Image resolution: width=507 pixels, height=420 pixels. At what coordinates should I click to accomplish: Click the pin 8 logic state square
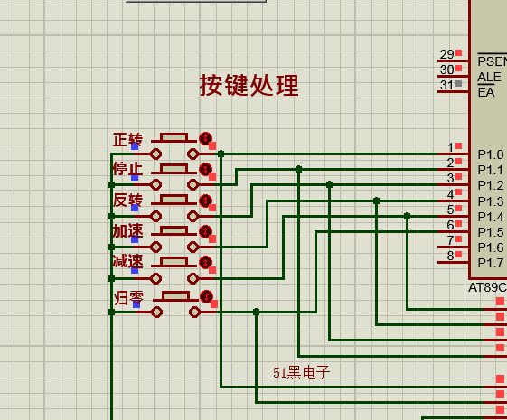coord(458,255)
